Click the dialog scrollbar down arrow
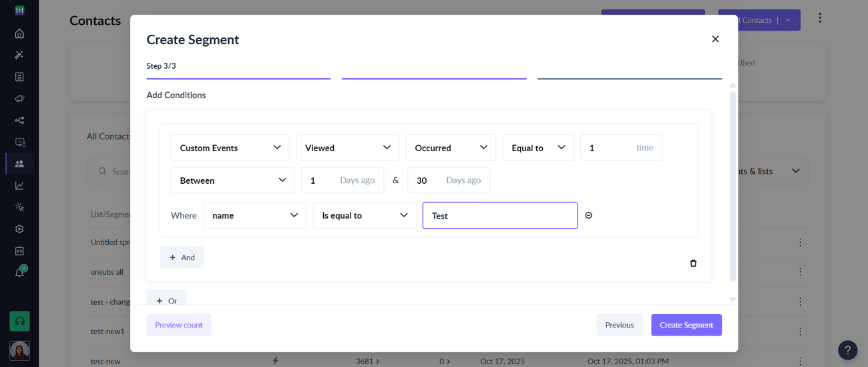Screen dimensions: 868x367 point(732,299)
